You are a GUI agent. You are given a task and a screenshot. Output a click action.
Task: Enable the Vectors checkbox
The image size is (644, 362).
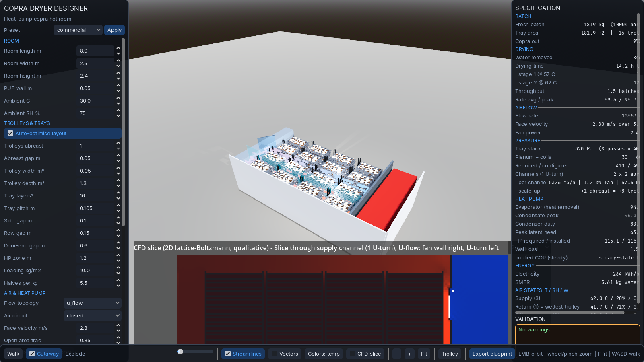(x=275, y=354)
